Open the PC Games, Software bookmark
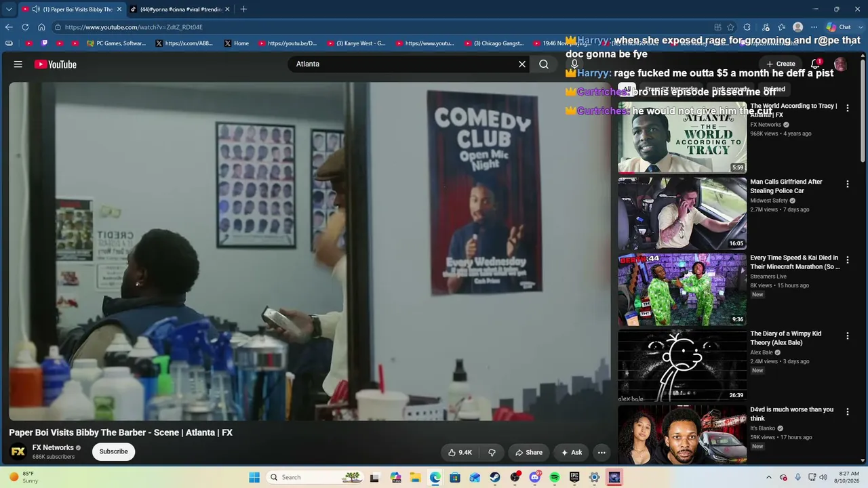 [116, 43]
